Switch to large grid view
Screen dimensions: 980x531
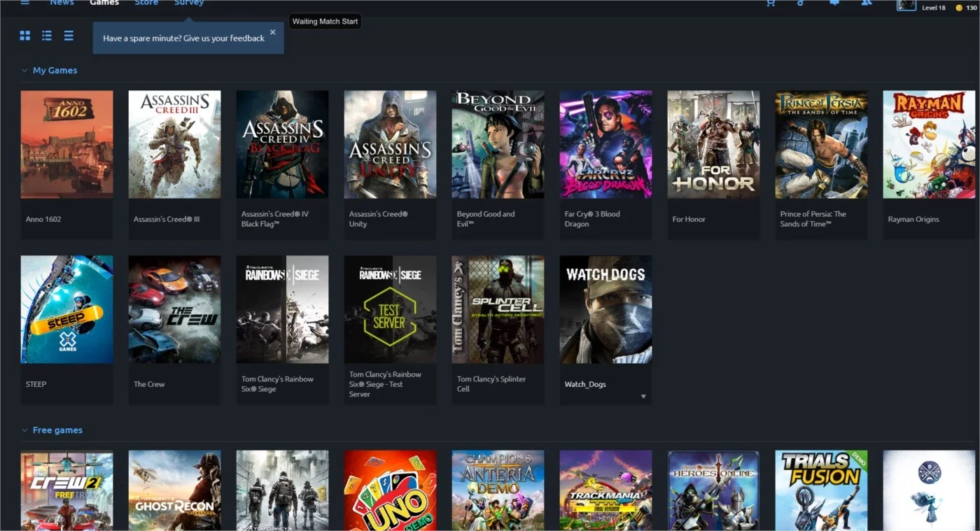25,36
